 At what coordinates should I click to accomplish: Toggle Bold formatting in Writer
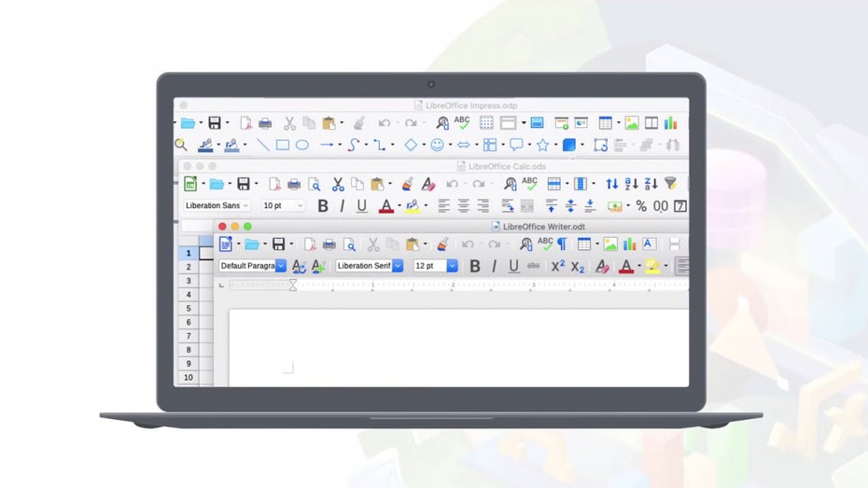(474, 266)
